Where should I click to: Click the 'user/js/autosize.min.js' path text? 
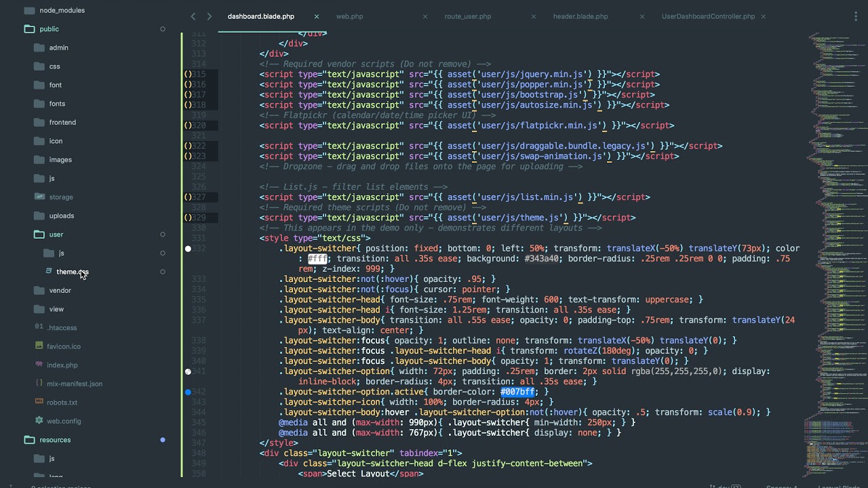tap(536, 105)
